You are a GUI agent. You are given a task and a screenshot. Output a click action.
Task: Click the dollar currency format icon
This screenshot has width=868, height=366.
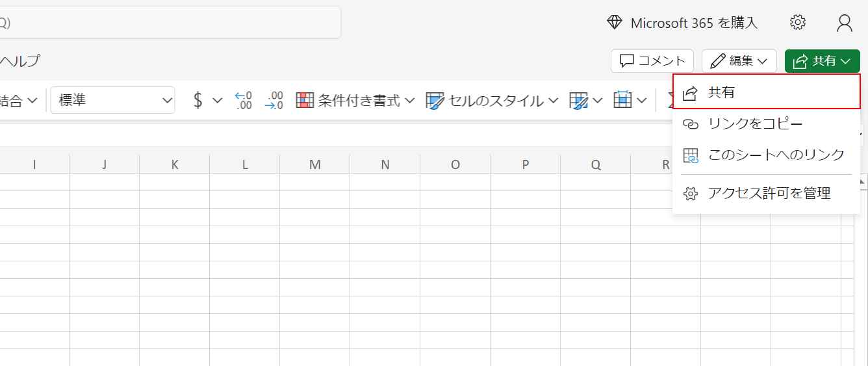tap(198, 100)
